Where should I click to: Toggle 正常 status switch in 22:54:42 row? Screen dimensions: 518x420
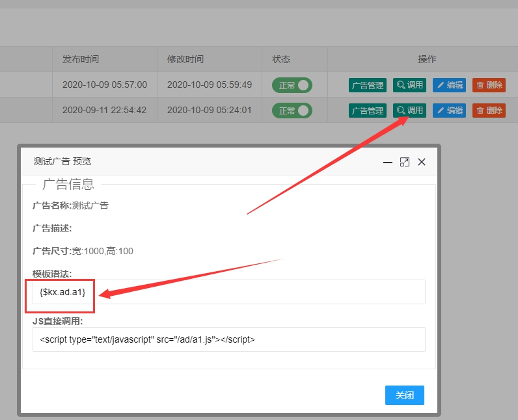[292, 111]
